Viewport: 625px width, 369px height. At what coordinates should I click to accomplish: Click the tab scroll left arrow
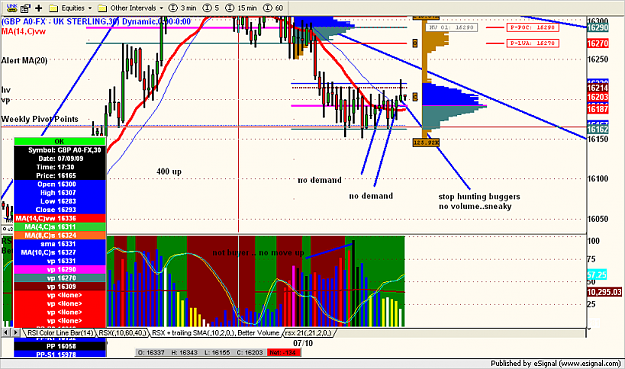pos(6,332)
